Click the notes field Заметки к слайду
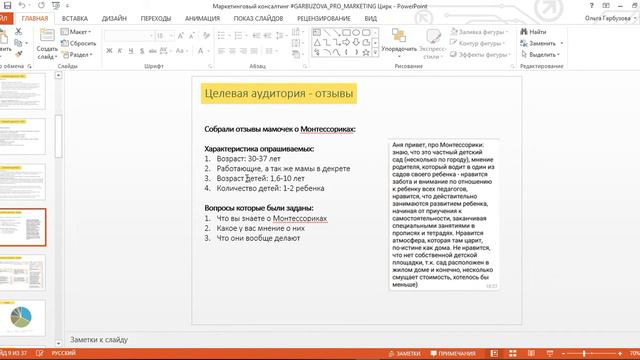The width and height of the screenshot is (640, 360). [99, 340]
